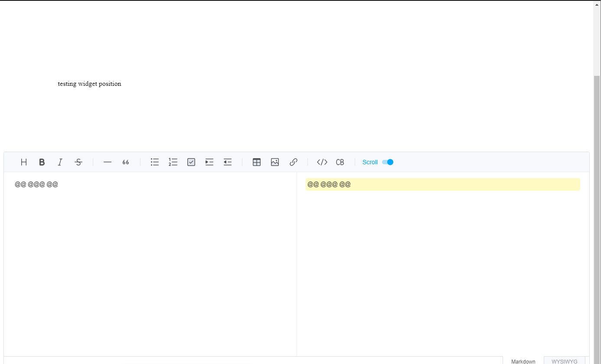Select the Heading toolbar icon
Viewport: 601px width, 364px height.
click(x=23, y=162)
